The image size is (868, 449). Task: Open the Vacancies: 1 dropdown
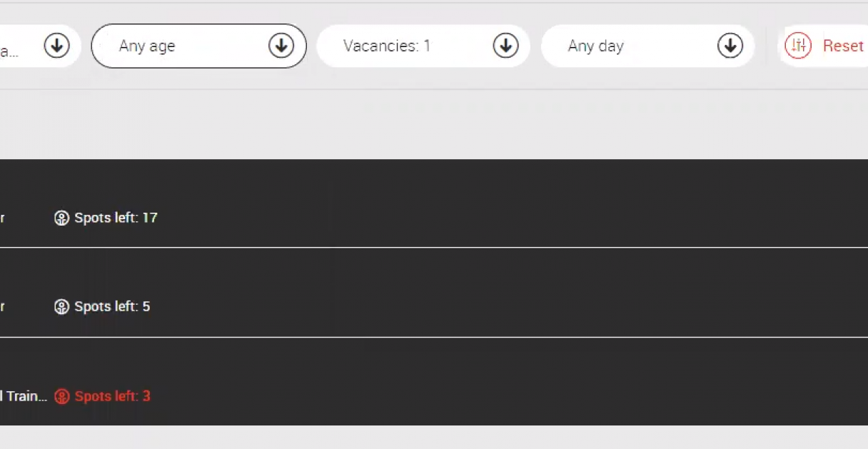(x=423, y=46)
